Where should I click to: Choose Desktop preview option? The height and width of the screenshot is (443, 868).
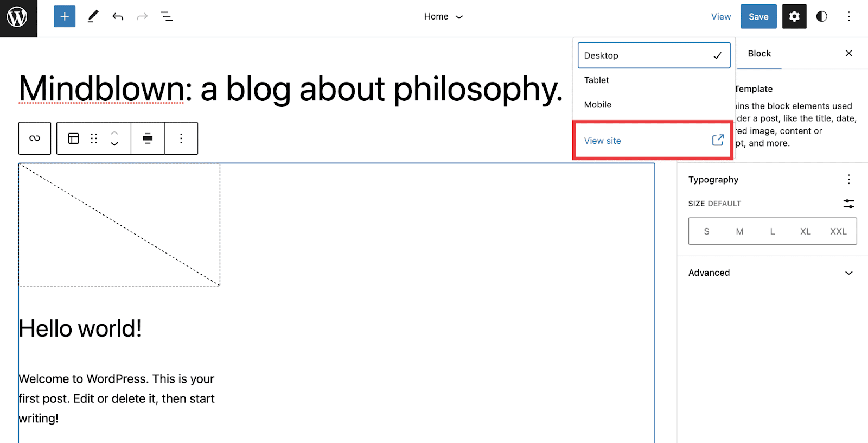point(654,55)
